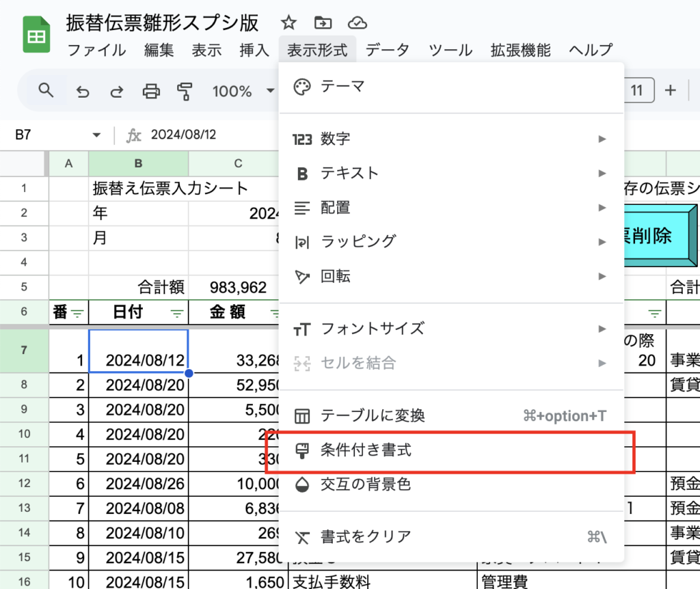Open the Google Sheets home icon
Screen dimensions: 700x589
click(36, 34)
